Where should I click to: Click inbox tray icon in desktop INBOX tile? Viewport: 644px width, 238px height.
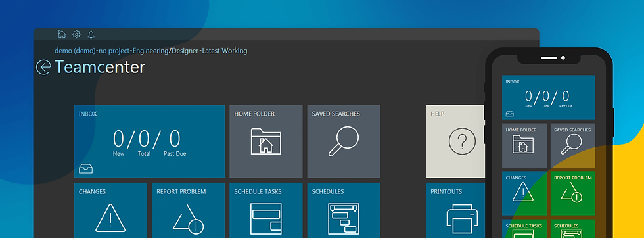[86, 168]
